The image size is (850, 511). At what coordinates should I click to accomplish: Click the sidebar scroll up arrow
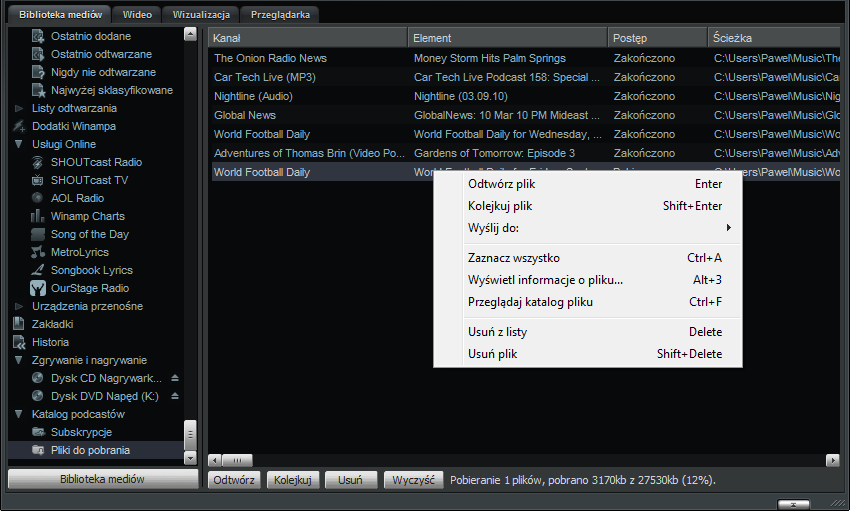190,34
